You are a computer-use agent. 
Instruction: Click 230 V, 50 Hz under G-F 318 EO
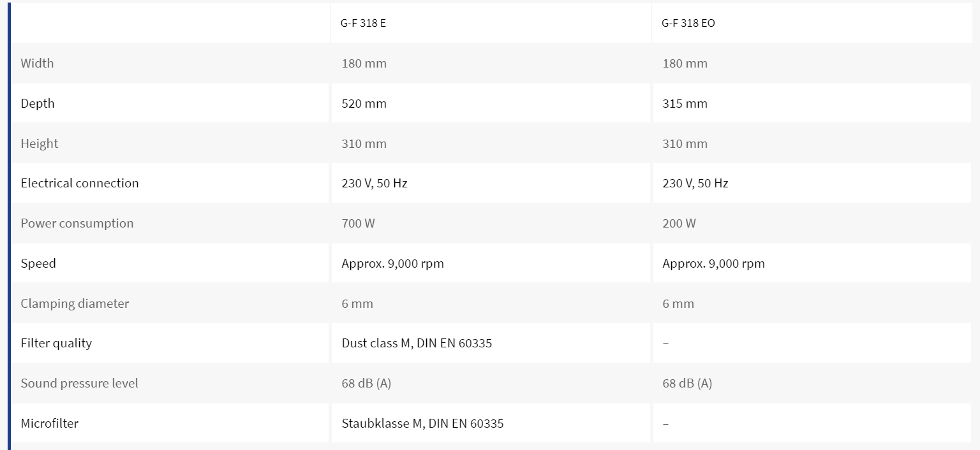click(695, 183)
